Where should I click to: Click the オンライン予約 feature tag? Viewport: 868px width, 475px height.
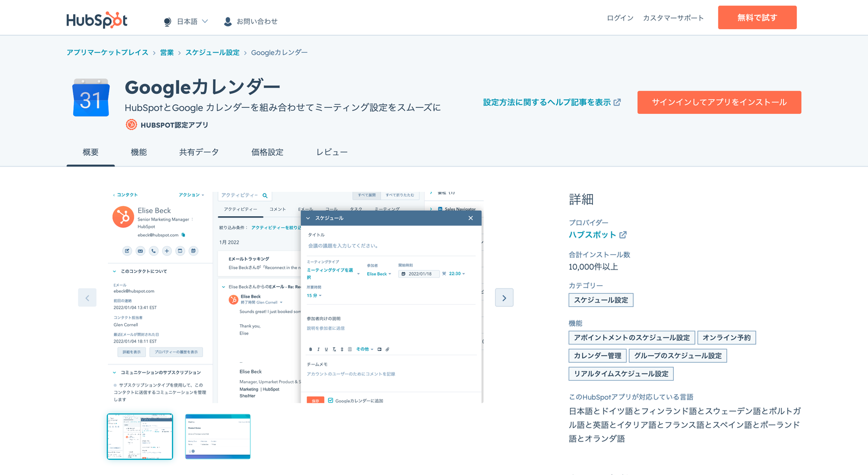tap(727, 338)
